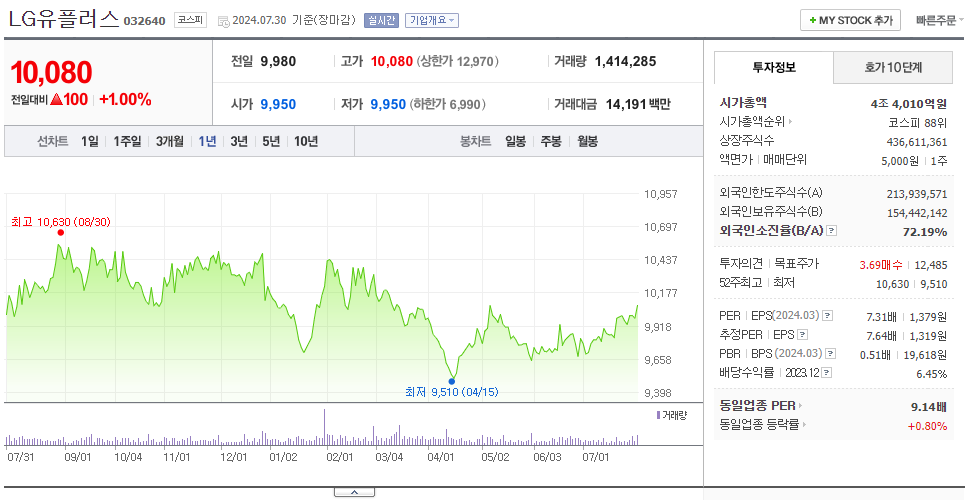The height and width of the screenshot is (500, 968).
Task: Click the LG유플러스 stock name heading
Action: point(64,19)
